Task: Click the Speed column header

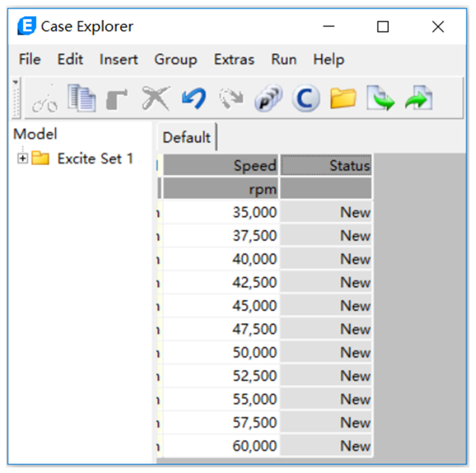Action: pos(220,165)
